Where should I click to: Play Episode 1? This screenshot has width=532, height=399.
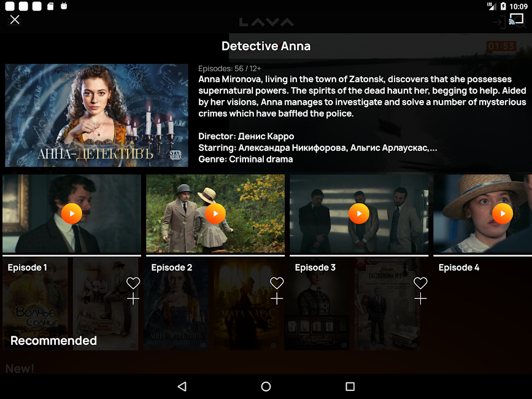pyautogui.click(x=72, y=214)
